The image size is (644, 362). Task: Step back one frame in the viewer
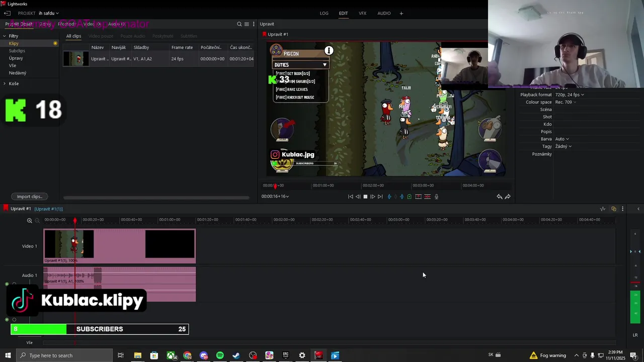[358, 197]
